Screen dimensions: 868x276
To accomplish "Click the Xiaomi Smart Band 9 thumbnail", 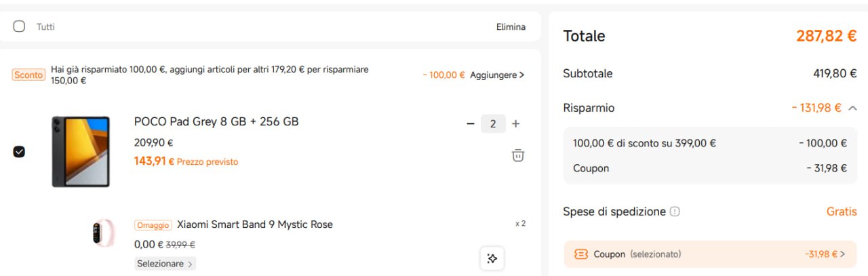I will click(104, 233).
